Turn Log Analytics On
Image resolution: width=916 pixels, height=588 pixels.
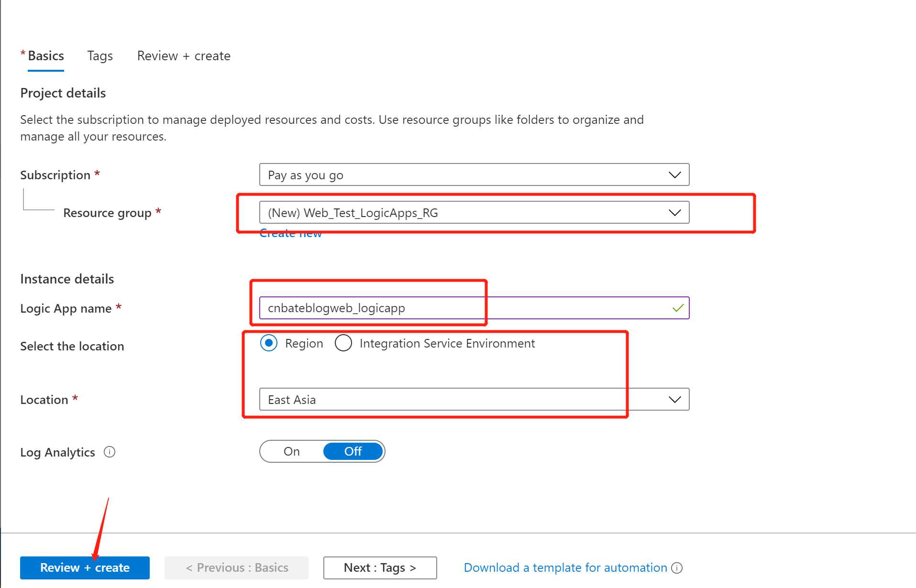point(292,452)
